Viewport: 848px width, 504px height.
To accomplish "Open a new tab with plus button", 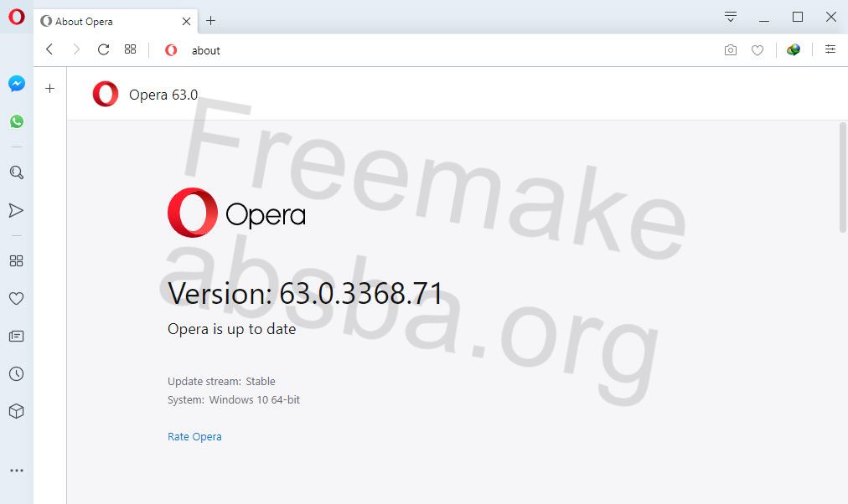I will pyautogui.click(x=211, y=21).
